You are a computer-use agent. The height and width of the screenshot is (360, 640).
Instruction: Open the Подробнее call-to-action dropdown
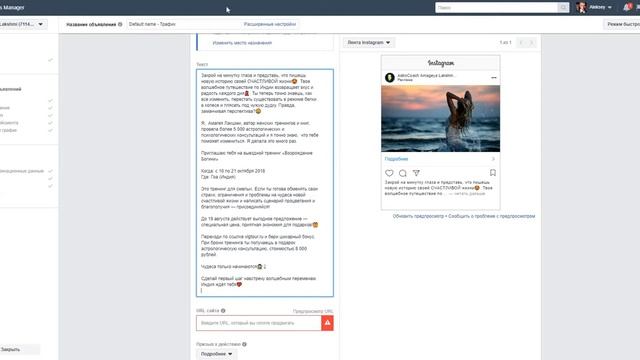click(216, 354)
